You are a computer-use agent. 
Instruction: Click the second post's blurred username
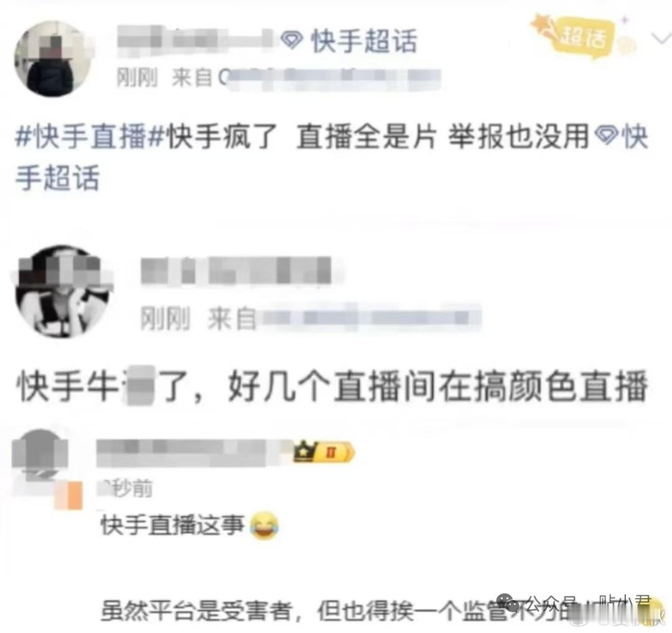(236, 270)
